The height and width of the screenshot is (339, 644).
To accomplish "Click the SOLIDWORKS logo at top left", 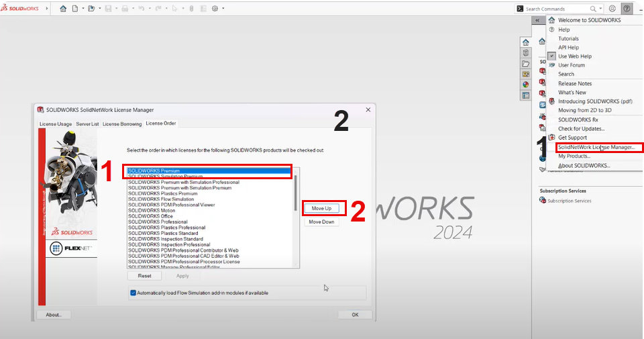I will point(19,8).
